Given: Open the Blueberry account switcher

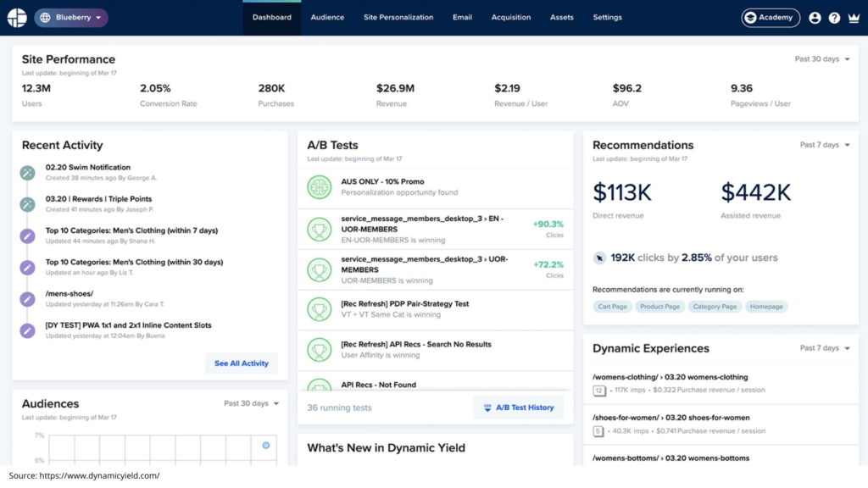Looking at the screenshot, I should tap(71, 17).
